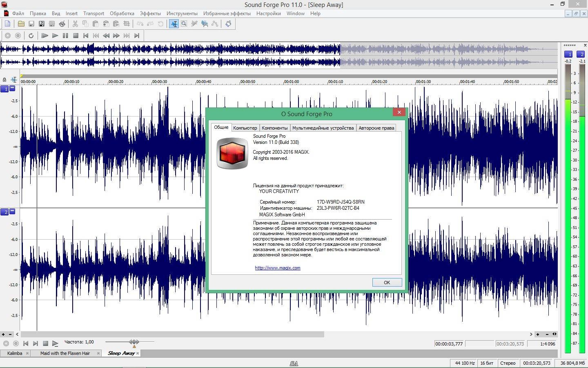Select the Pencil tool icon
The width and height of the screenshot is (588, 368).
pos(194,24)
